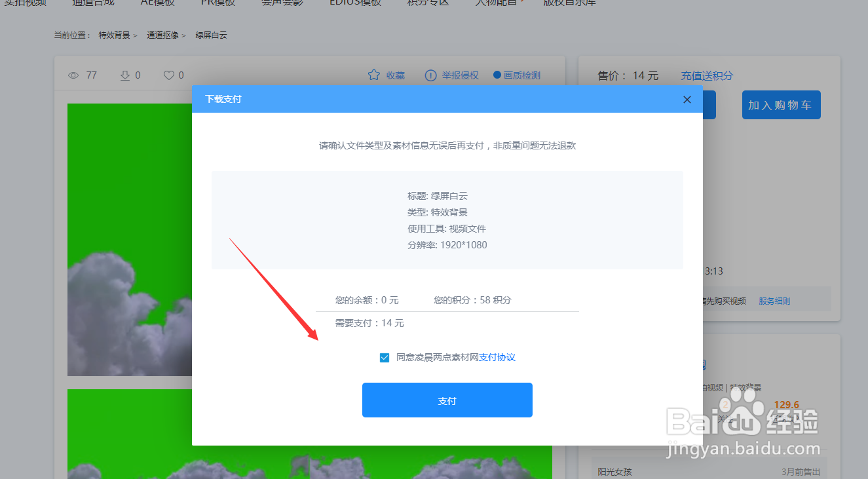
Task: Click the views eye icon showing 77
Action: [x=73, y=75]
